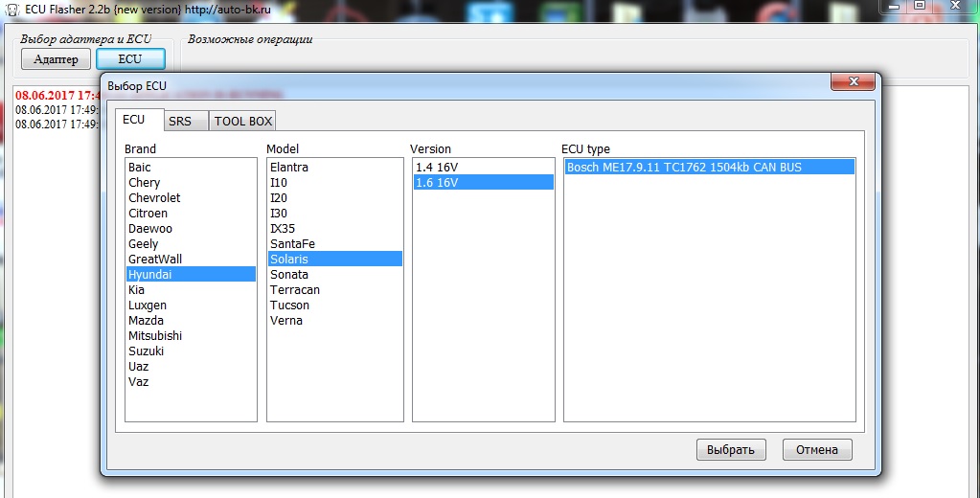The height and width of the screenshot is (498, 980).
Task: Close the Выбор ECU dialog
Action: tap(854, 81)
